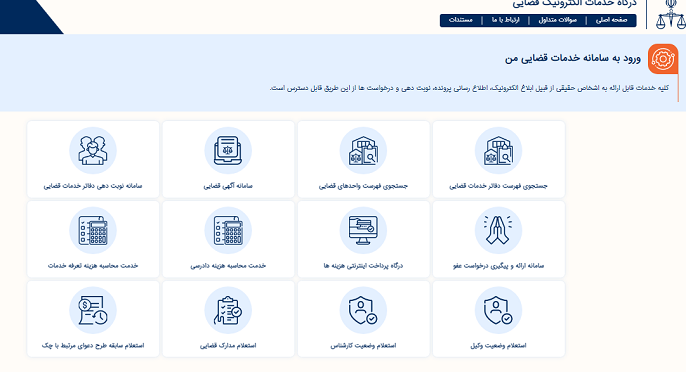The height and width of the screenshot is (372, 686).
Task: Click the label استعلام وضعیت وکیل
Action: pos(498,346)
